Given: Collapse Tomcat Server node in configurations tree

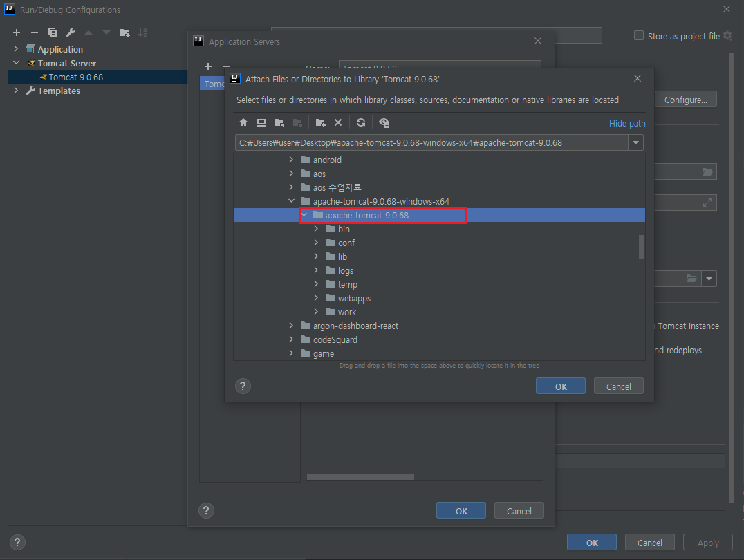Looking at the screenshot, I should click(16, 63).
